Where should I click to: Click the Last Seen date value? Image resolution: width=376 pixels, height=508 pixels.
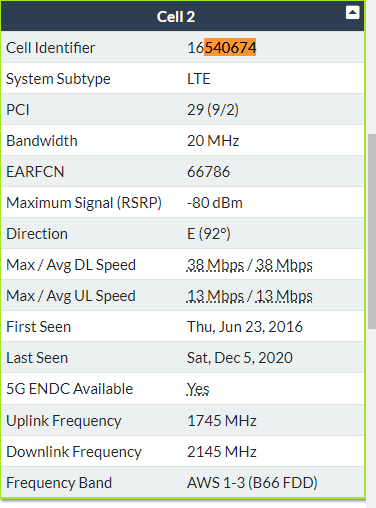[x=240, y=358]
